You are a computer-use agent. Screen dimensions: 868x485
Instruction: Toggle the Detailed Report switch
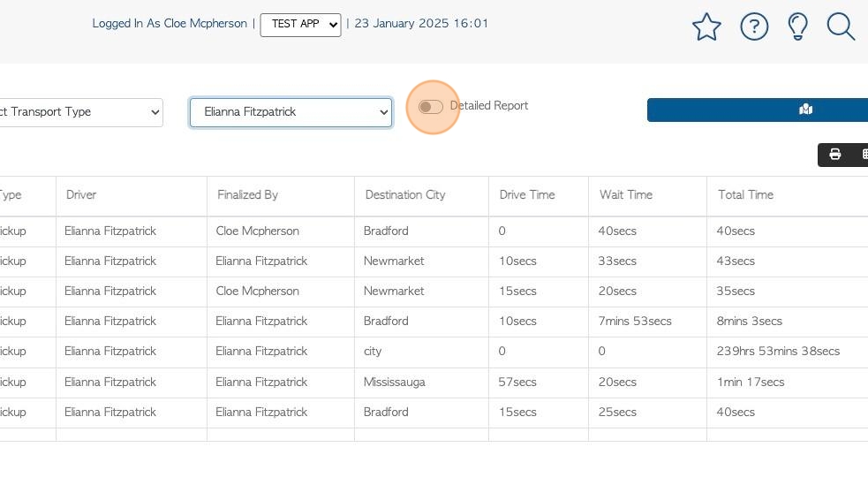(x=431, y=107)
